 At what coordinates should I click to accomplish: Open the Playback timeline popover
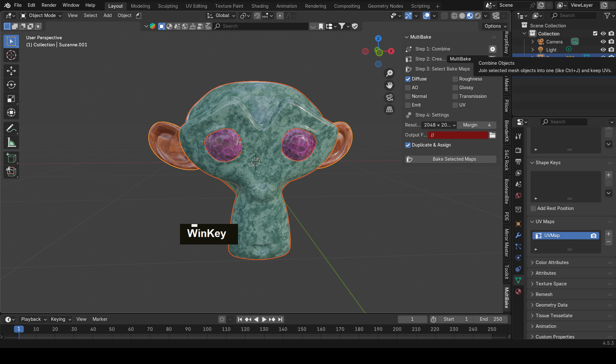click(33, 319)
